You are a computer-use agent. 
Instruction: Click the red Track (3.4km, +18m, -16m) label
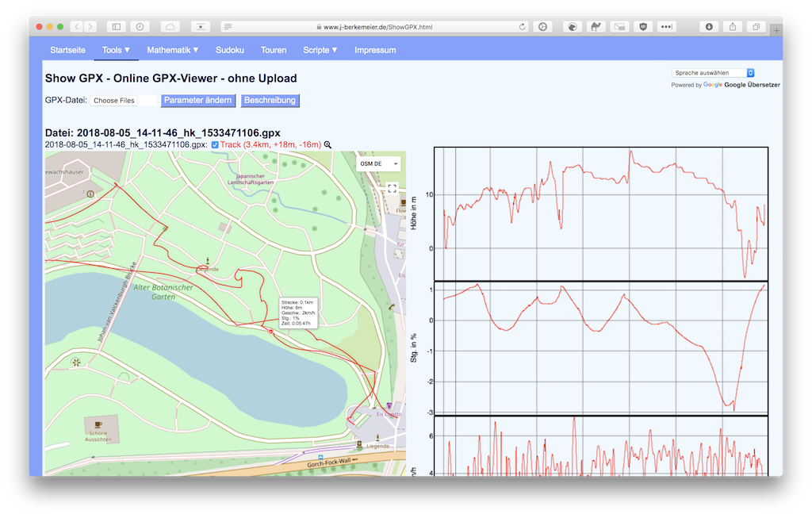click(271, 145)
